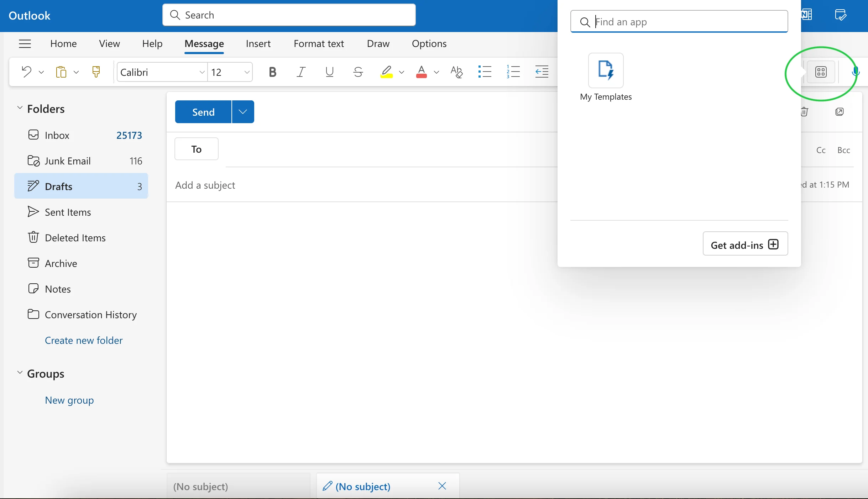Open the Junk Email folder

pos(81,161)
